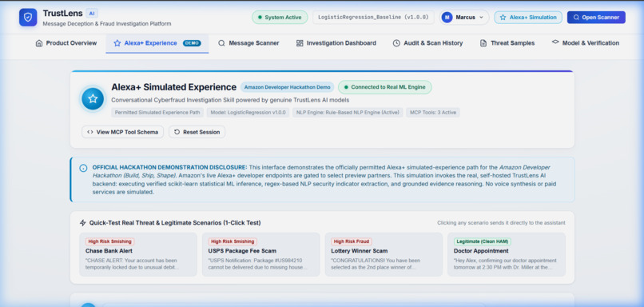The height and width of the screenshot is (307, 644).
Task: Run the Lottery Winner Scam scenario
Action: [384, 254]
